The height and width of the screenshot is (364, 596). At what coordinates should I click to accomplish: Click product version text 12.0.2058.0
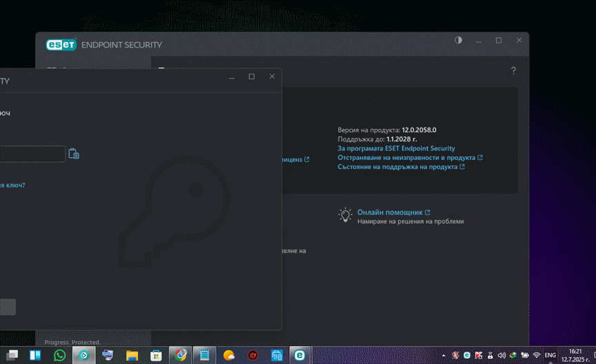tap(419, 130)
